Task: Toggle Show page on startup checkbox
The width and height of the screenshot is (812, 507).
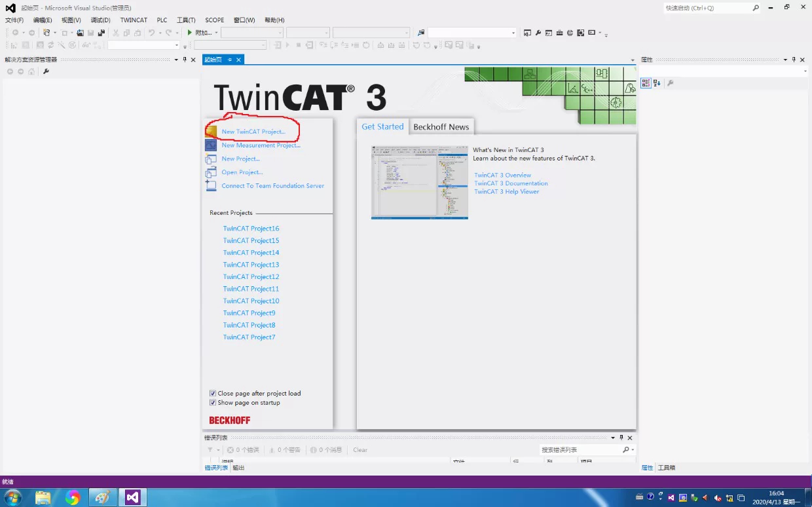Action: [213, 403]
